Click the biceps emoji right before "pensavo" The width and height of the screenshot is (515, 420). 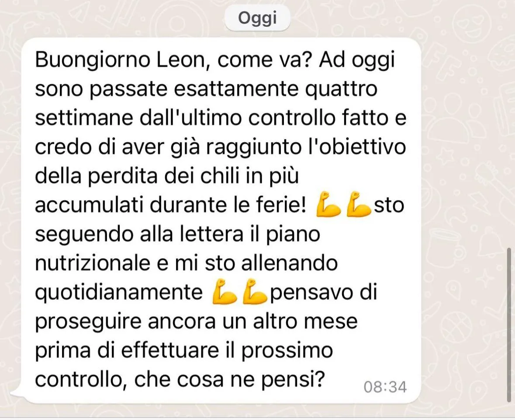click(255, 292)
